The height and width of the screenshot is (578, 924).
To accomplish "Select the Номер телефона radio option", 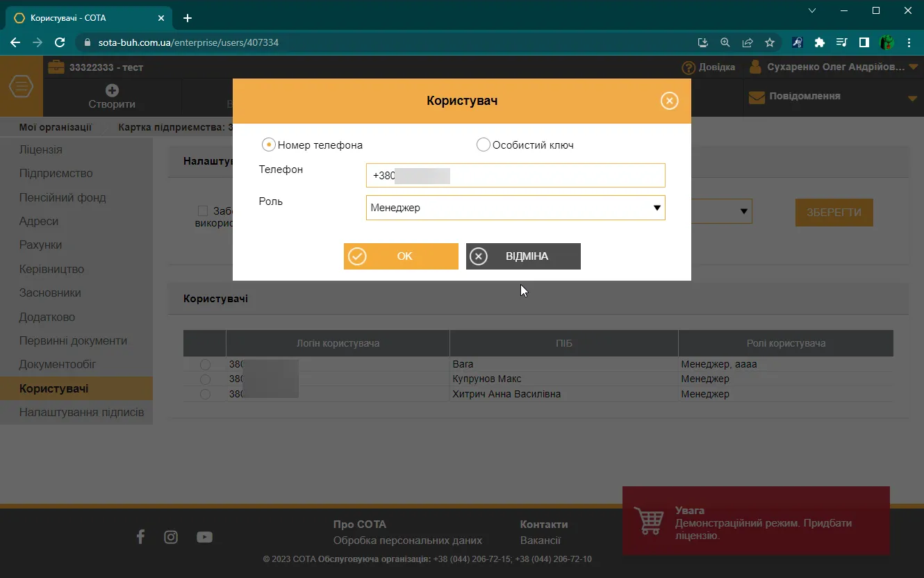I will 268,144.
